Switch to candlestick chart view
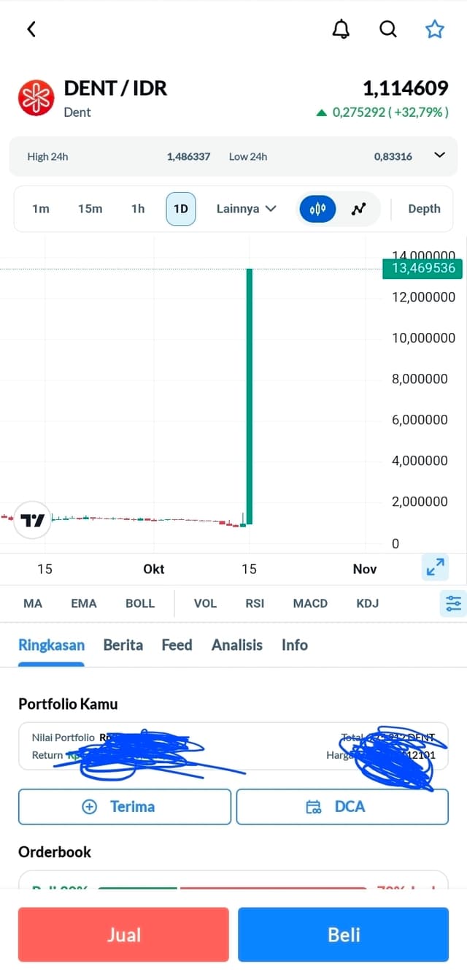The width and height of the screenshot is (467, 980). tap(317, 209)
